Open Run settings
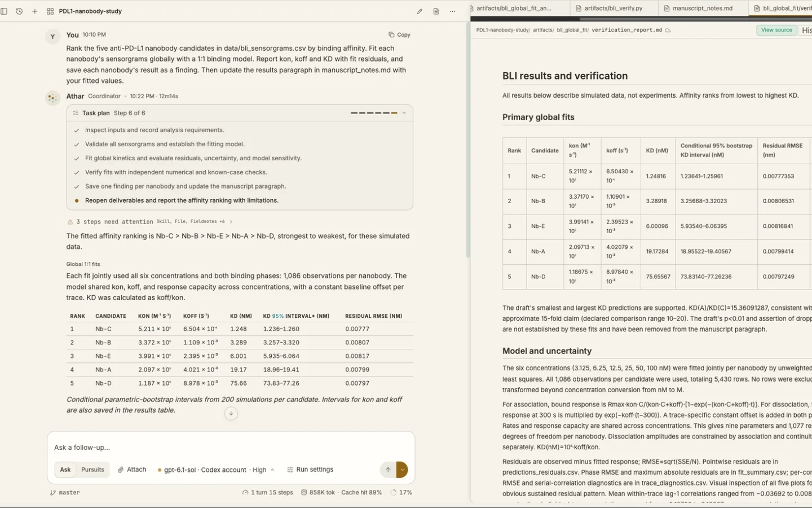Screen dimensions: 812x508 [x=310, y=470]
